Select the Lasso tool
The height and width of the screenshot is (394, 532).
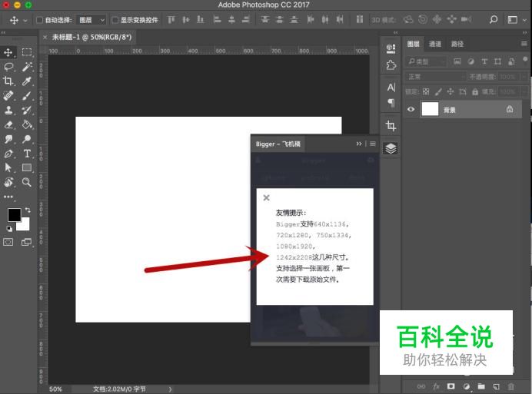[8, 67]
